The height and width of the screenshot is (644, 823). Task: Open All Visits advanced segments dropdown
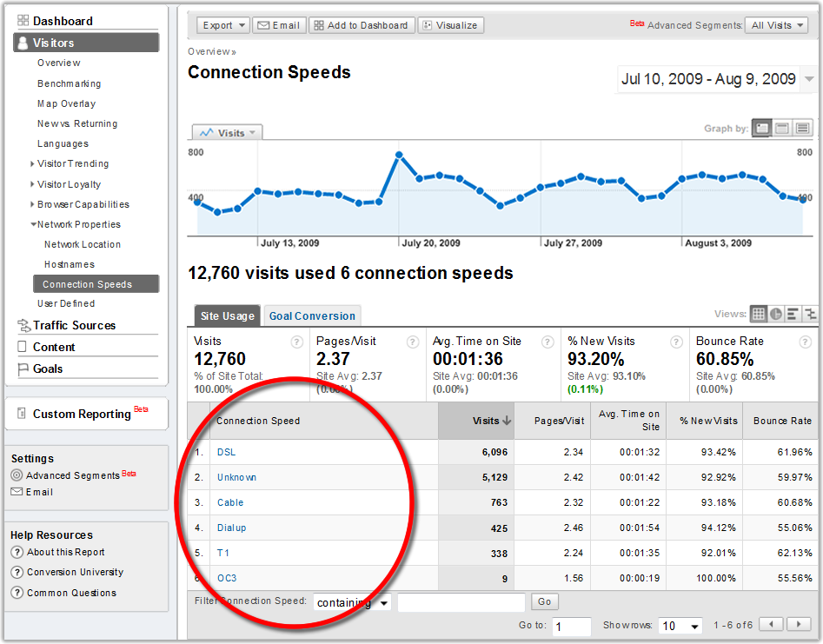(780, 25)
